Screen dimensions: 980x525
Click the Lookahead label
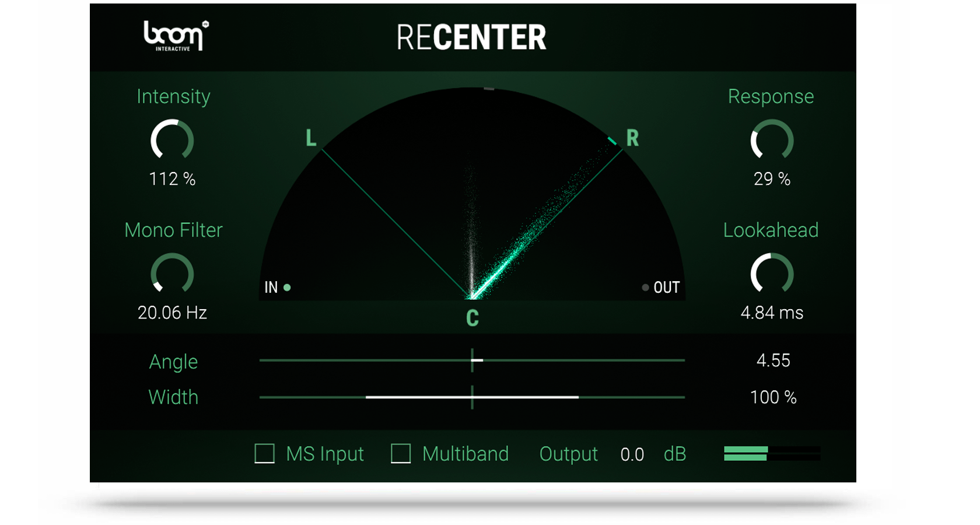point(771,230)
